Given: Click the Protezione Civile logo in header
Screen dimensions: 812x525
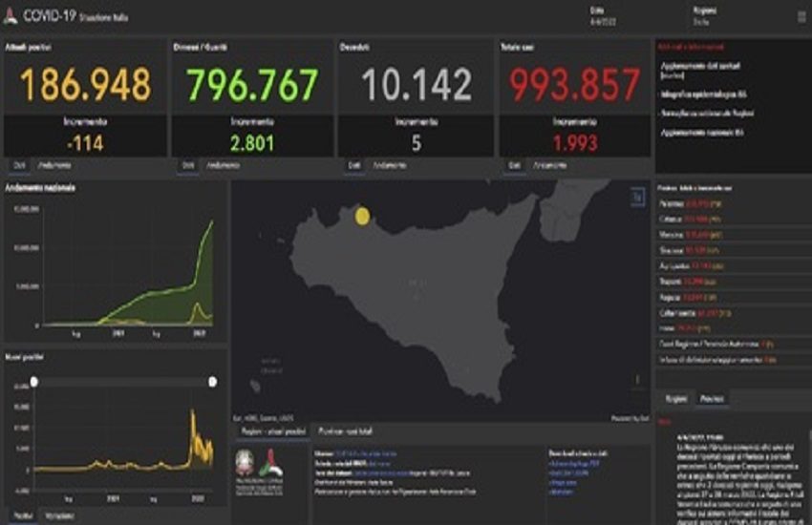Looking at the screenshot, I should tap(11, 16).
